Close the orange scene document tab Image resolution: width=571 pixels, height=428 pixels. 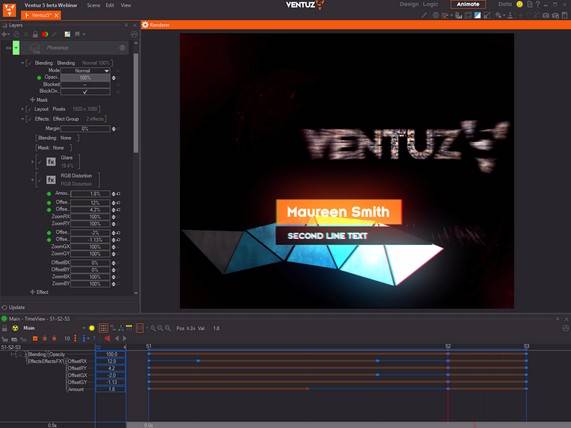tap(56, 15)
